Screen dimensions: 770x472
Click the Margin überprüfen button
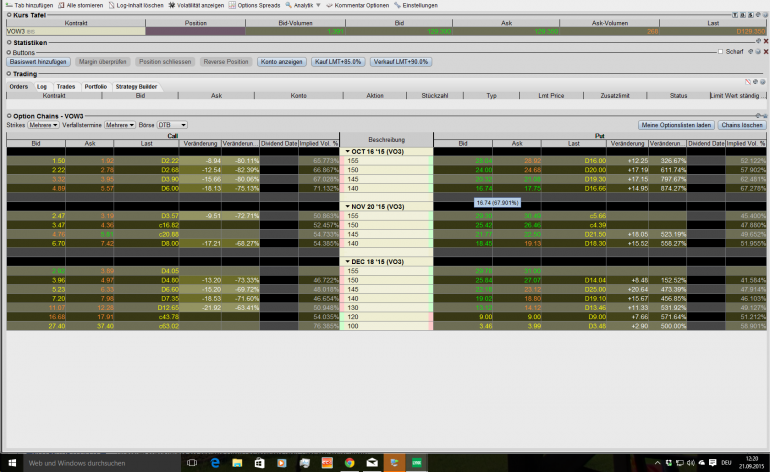(x=103, y=62)
